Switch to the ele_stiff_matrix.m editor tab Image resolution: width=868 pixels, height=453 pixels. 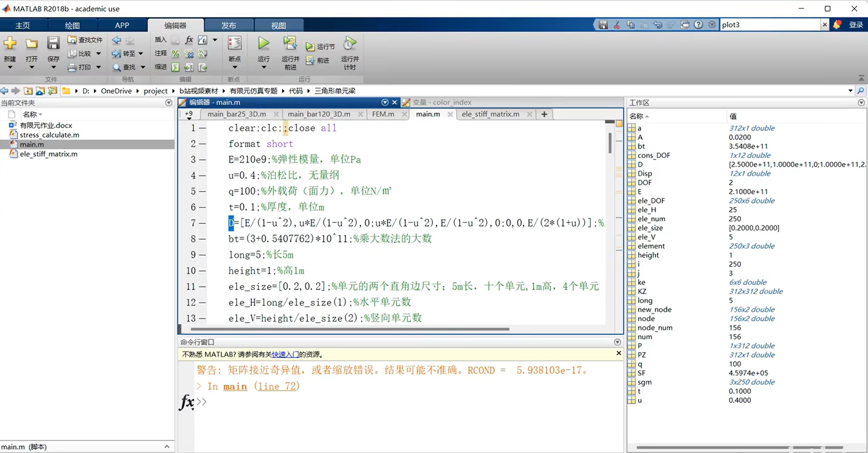[490, 114]
